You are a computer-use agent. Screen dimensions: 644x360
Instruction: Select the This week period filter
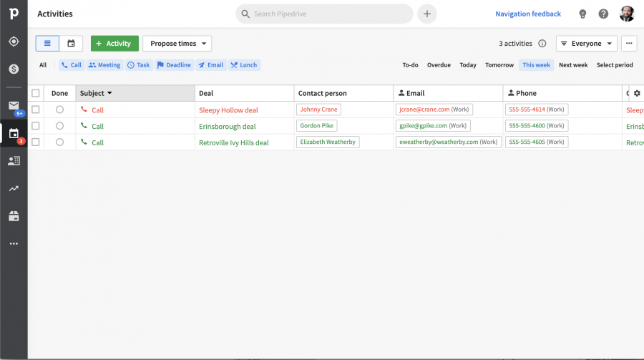pos(536,65)
